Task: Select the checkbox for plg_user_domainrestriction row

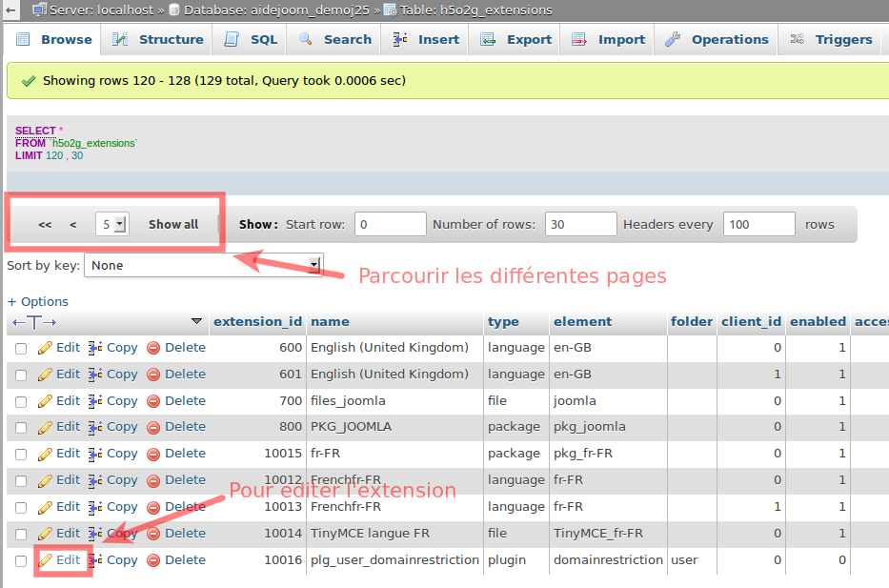Action: [x=21, y=561]
